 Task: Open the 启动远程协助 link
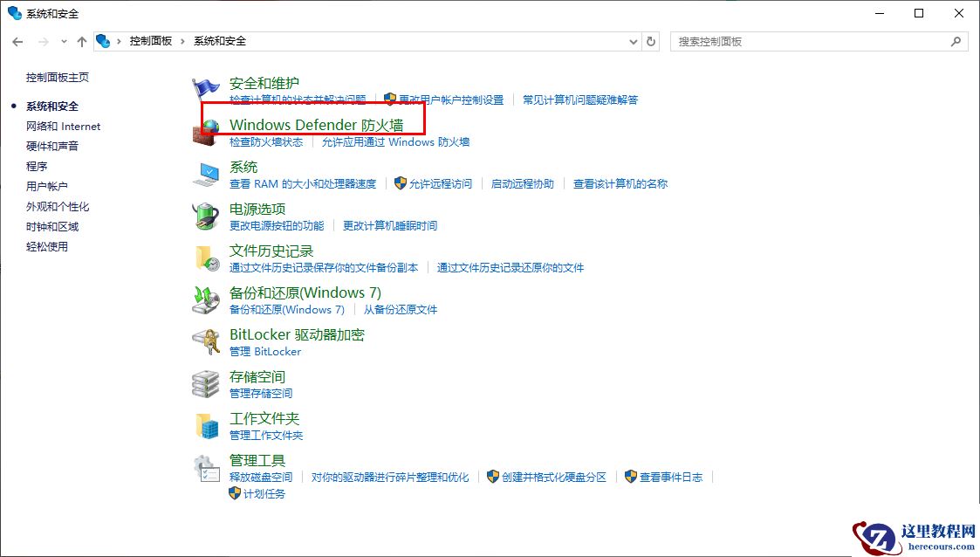point(522,184)
